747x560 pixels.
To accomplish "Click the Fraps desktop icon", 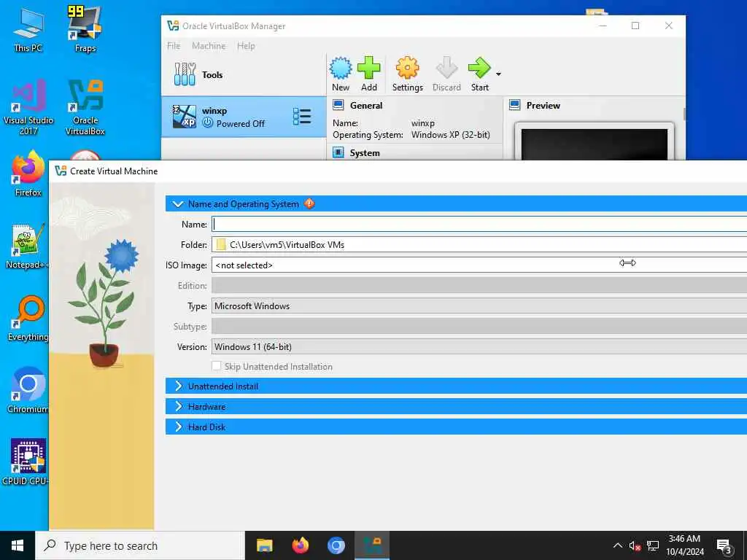I will pyautogui.click(x=85, y=29).
